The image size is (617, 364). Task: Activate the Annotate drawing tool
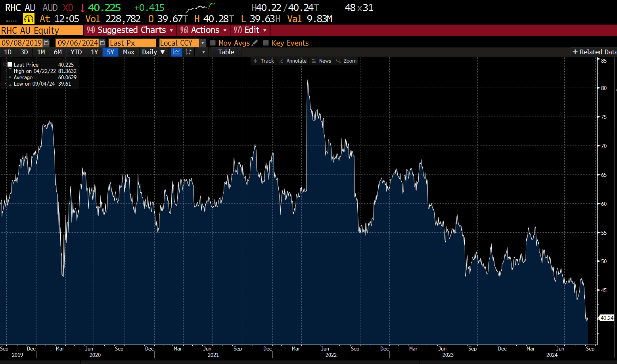[293, 61]
